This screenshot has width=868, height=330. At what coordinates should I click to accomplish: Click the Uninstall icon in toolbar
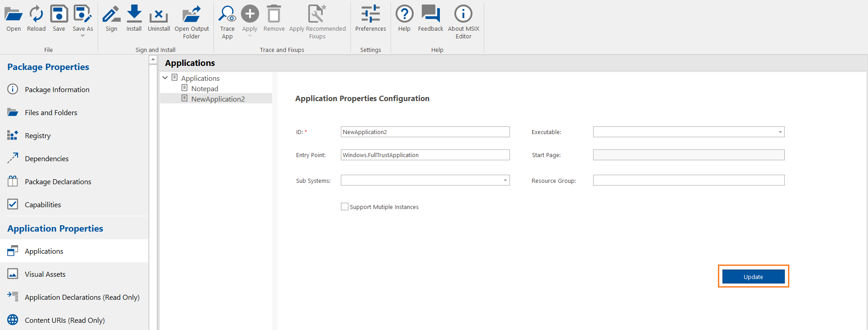pos(159,14)
